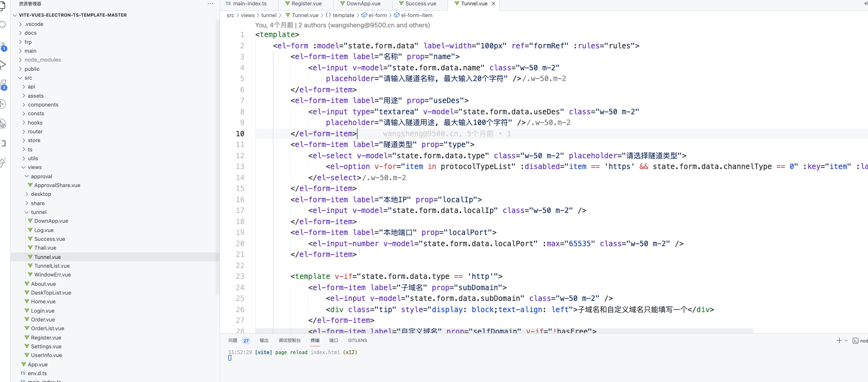The height and width of the screenshot is (382, 868).
Task: Expand the frp folder
Action: pos(115,42)
